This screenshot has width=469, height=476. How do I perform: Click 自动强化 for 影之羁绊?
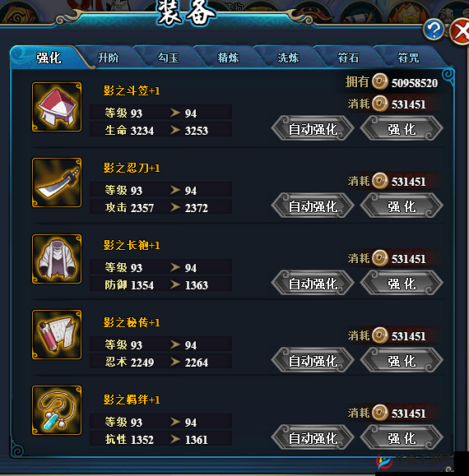[313, 437]
